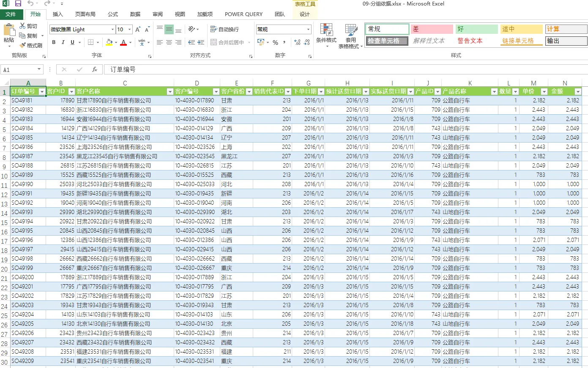Viewport: 588px width, 368px height.
Task: Click the Format as Table (套用表格格式) icon
Action: coord(351,30)
